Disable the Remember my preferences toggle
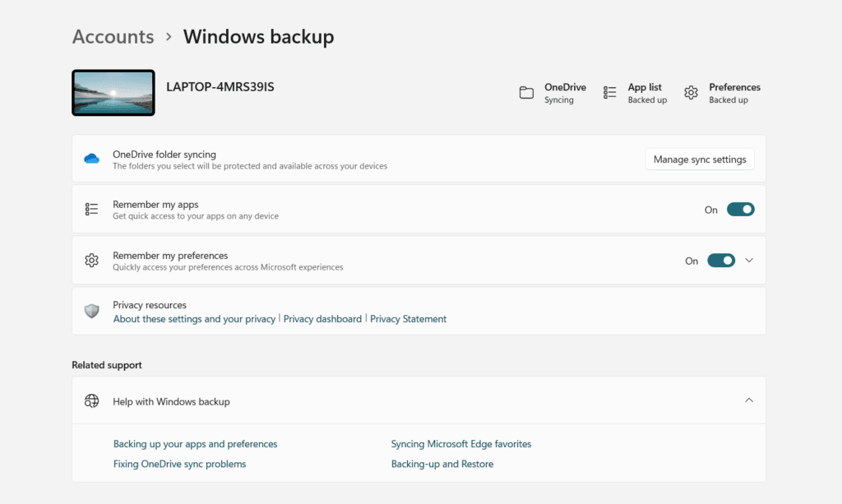 click(x=721, y=261)
